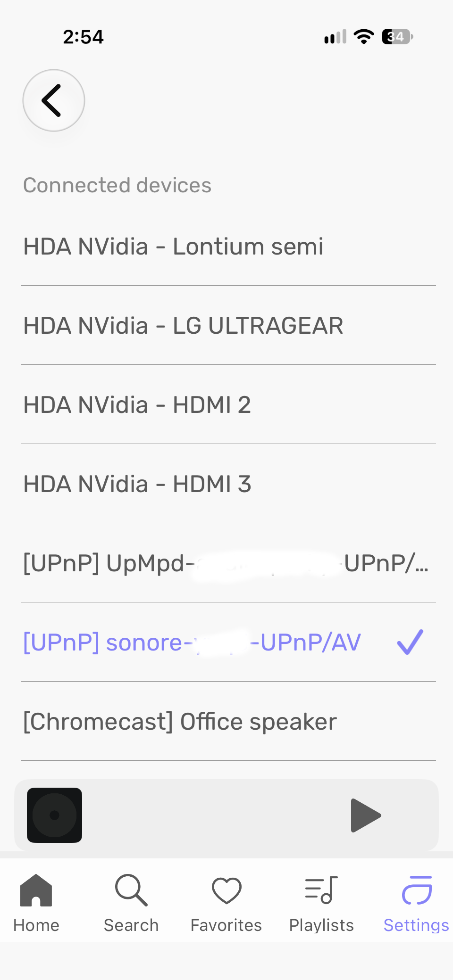Open the Search magnifier icon

pos(131,890)
